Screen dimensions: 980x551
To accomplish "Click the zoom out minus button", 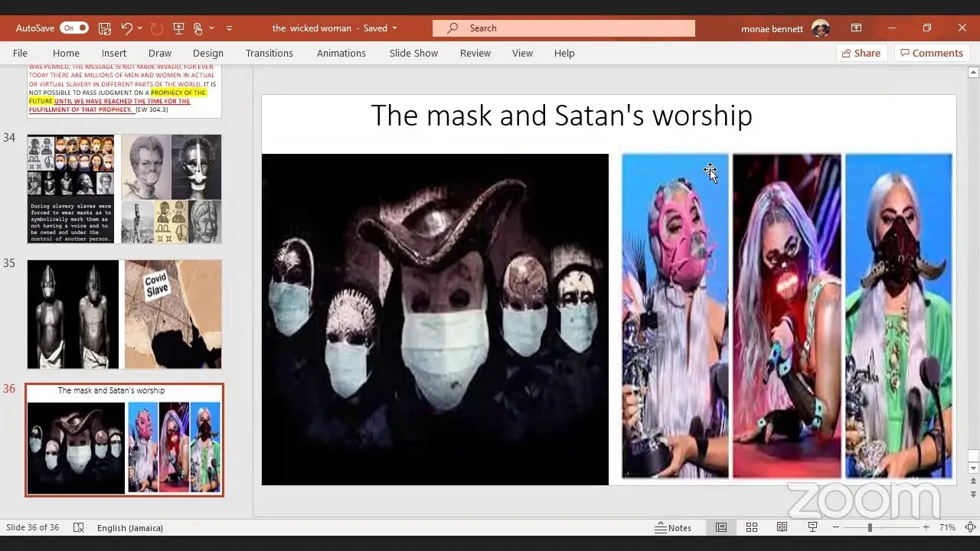I will 836,528.
